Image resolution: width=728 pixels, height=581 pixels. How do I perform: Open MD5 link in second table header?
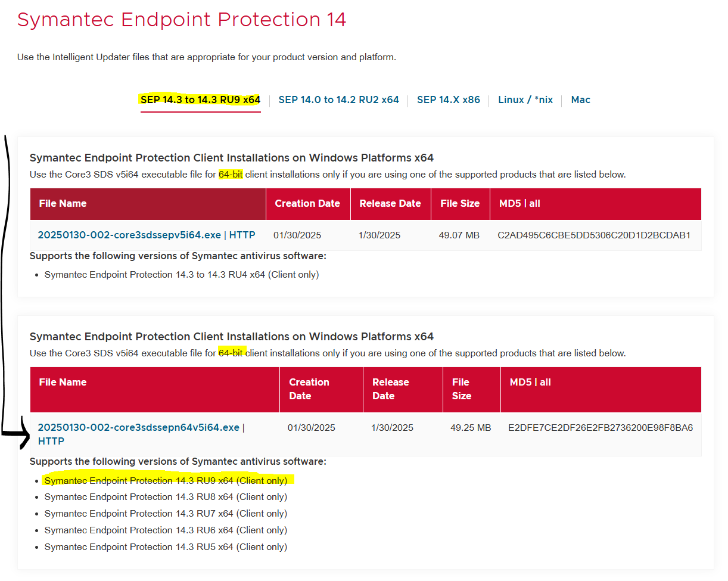(521, 382)
